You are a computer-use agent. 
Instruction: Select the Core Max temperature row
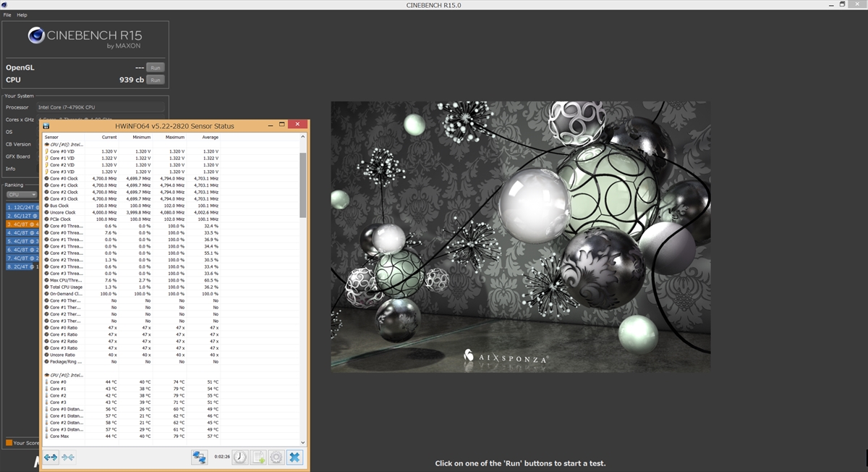[58, 437]
